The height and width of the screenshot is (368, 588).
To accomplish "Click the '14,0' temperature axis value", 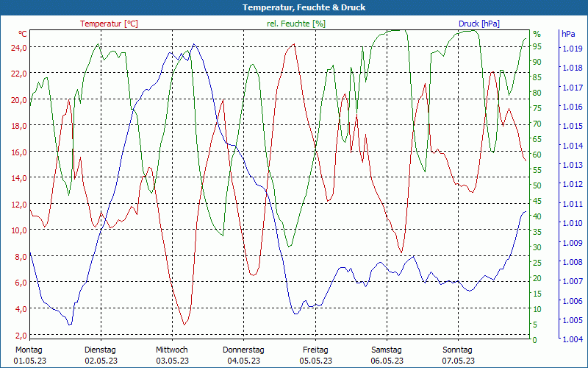I will 19,178.
